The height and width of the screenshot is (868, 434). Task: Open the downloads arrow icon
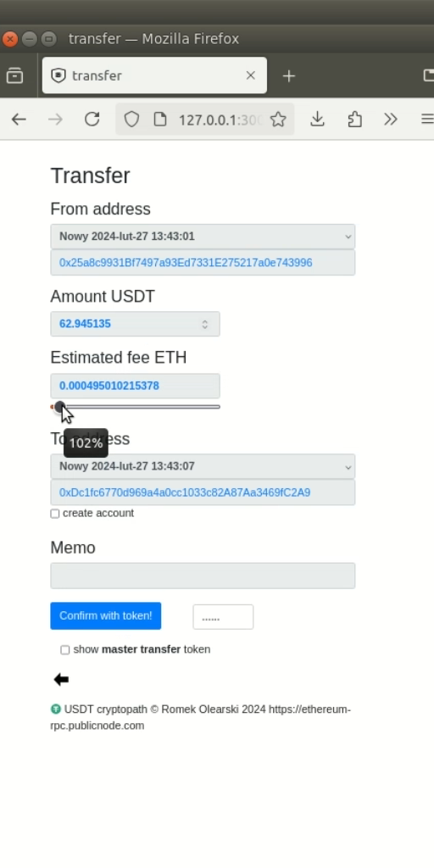[x=317, y=119]
